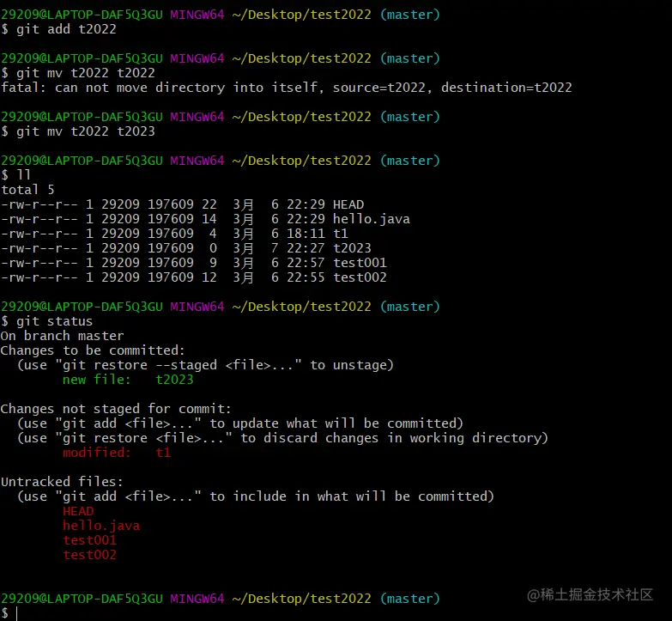Select the t2023 row in the file listing

[186, 248]
